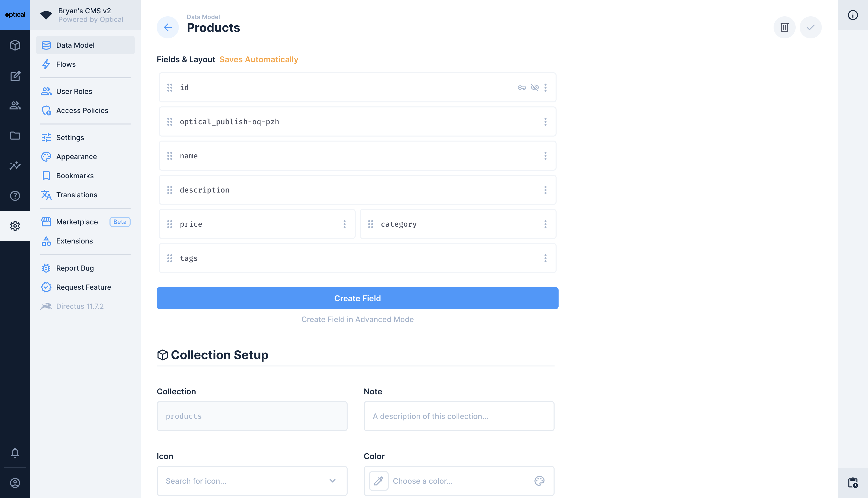Click the Note description input field
Screen dimensions: 868x498
[x=458, y=416]
